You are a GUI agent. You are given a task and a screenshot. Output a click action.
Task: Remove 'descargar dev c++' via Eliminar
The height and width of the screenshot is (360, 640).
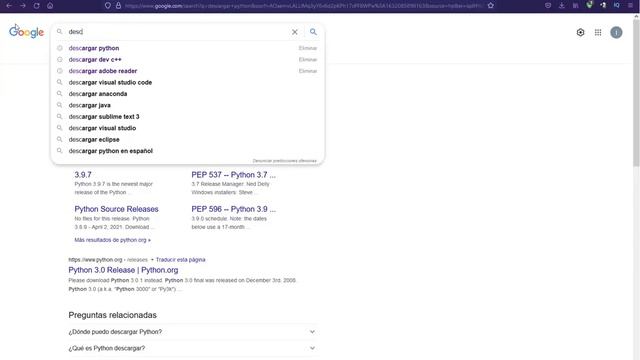coord(308,60)
